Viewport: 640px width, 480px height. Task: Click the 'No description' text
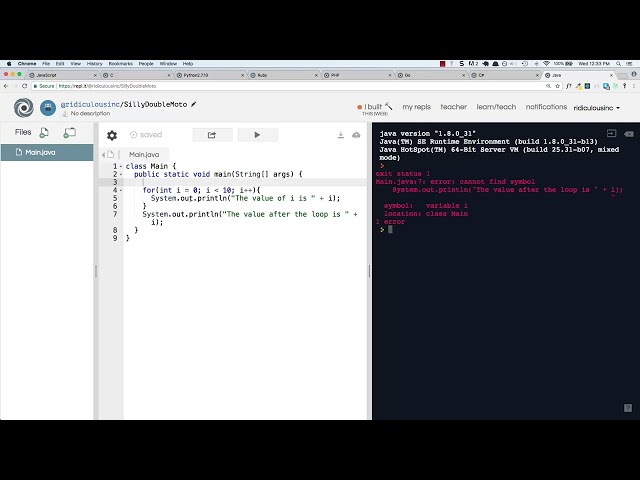click(90, 113)
